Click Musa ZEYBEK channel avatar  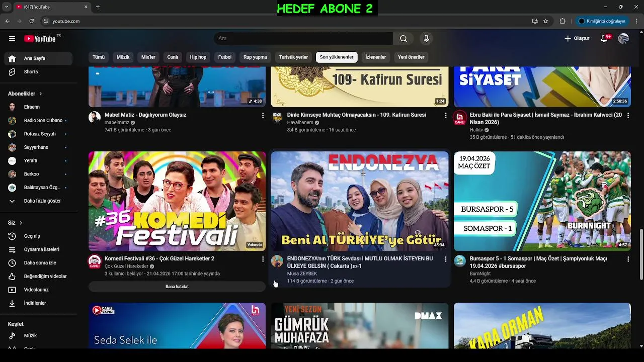(x=277, y=261)
